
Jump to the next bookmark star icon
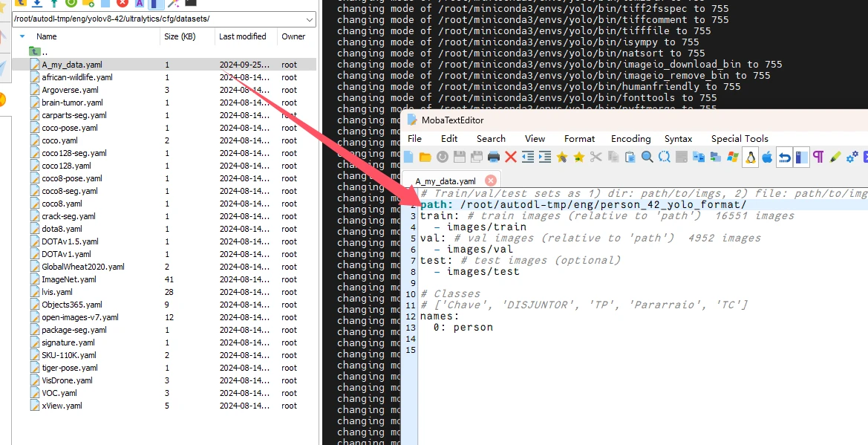click(x=579, y=157)
